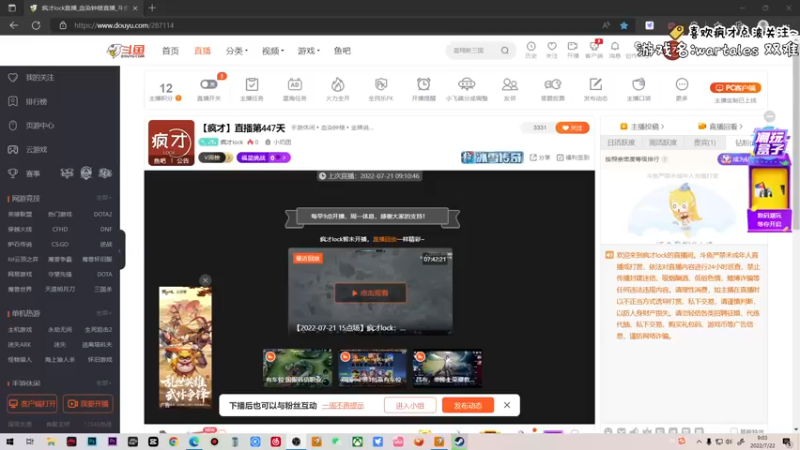Image resolution: width=800 pixels, height=450 pixels.
Task: Click 一周不再提示 link
Action: [343, 406]
